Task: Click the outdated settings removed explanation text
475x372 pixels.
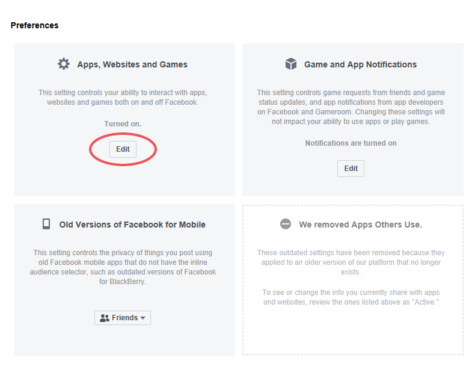Action: 351,262
